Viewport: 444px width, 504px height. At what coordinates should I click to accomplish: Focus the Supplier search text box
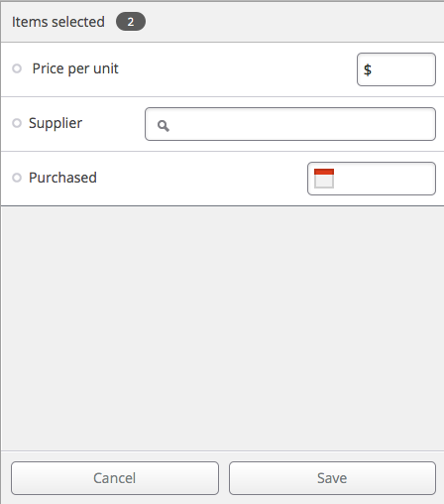click(290, 124)
